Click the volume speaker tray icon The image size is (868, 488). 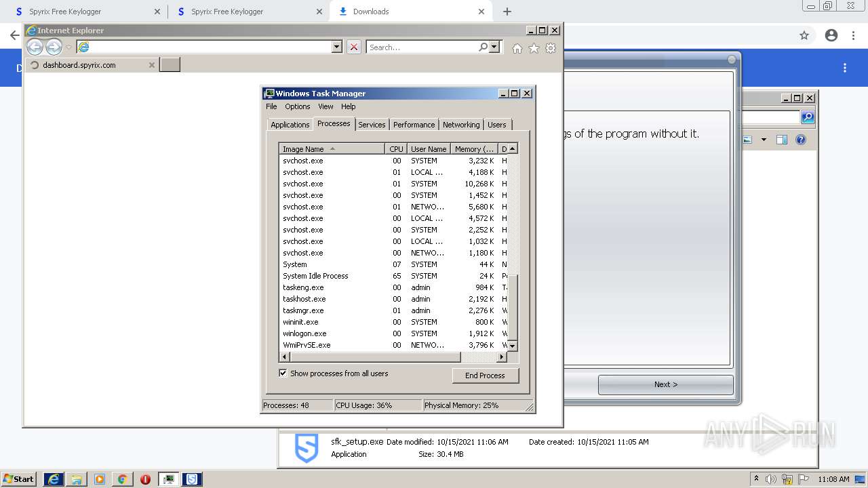[771, 479]
